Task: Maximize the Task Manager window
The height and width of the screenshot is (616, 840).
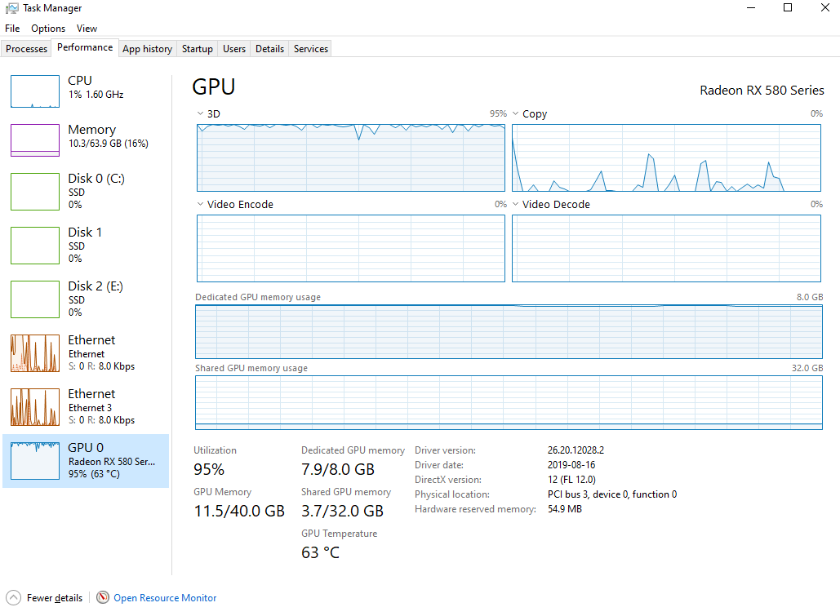Action: tap(788, 8)
